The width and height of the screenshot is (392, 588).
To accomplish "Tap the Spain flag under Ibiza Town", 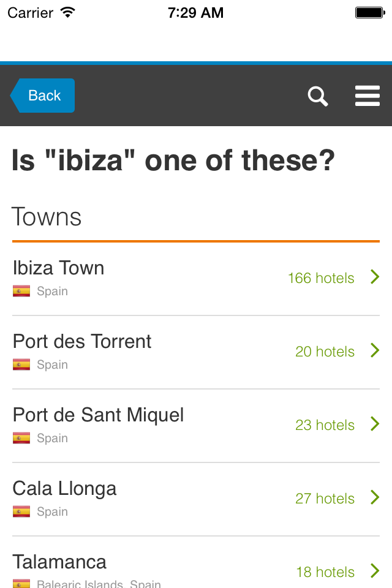I will pos(21,291).
